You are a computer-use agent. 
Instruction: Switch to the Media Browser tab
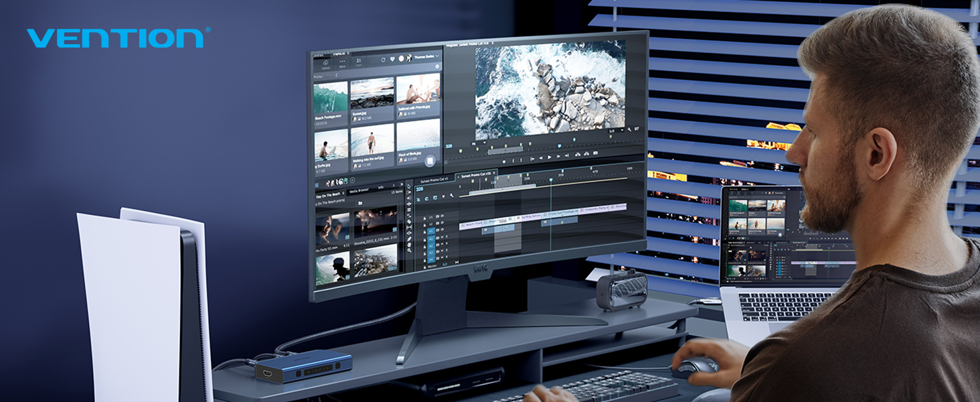(x=359, y=190)
